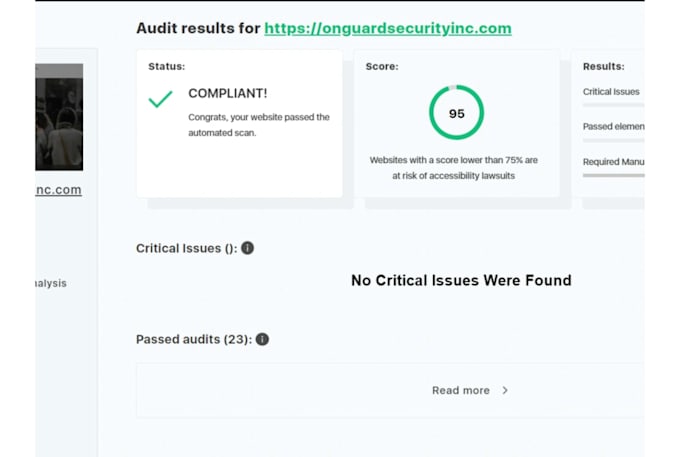Click the accessibility lawsuits warning text
The width and height of the screenshot is (680, 457).
pyautogui.click(x=454, y=168)
